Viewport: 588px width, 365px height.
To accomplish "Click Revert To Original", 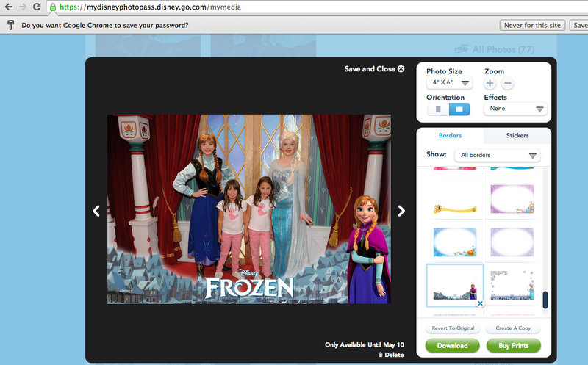I will tap(453, 328).
